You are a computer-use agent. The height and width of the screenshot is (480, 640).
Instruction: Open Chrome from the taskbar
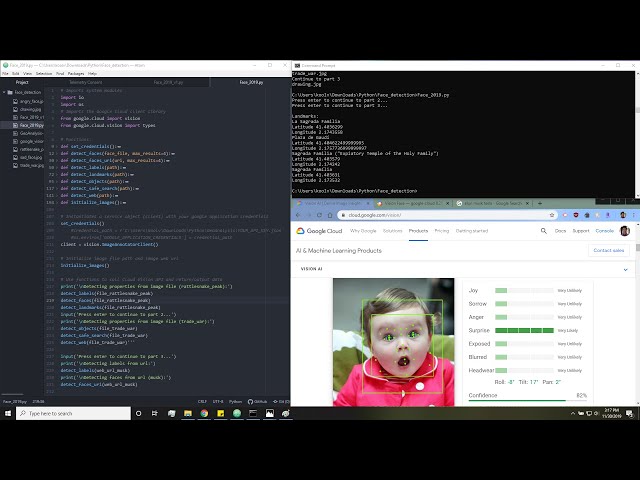(204, 413)
